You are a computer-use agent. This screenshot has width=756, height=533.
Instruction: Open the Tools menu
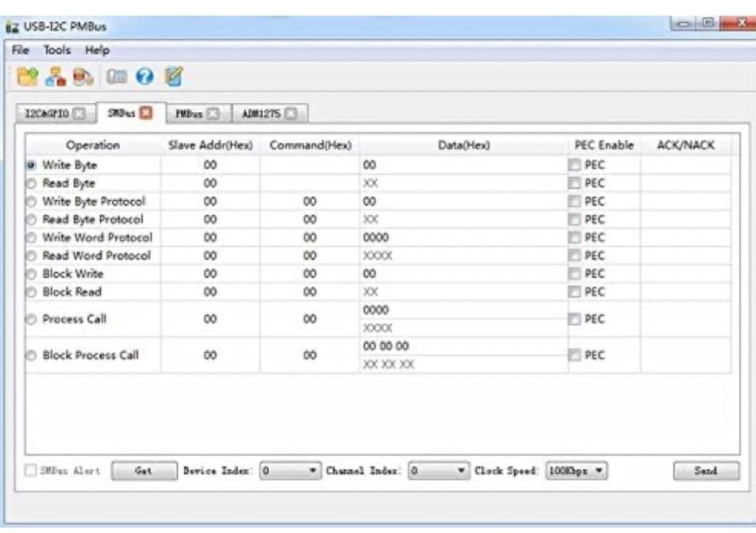click(x=56, y=50)
